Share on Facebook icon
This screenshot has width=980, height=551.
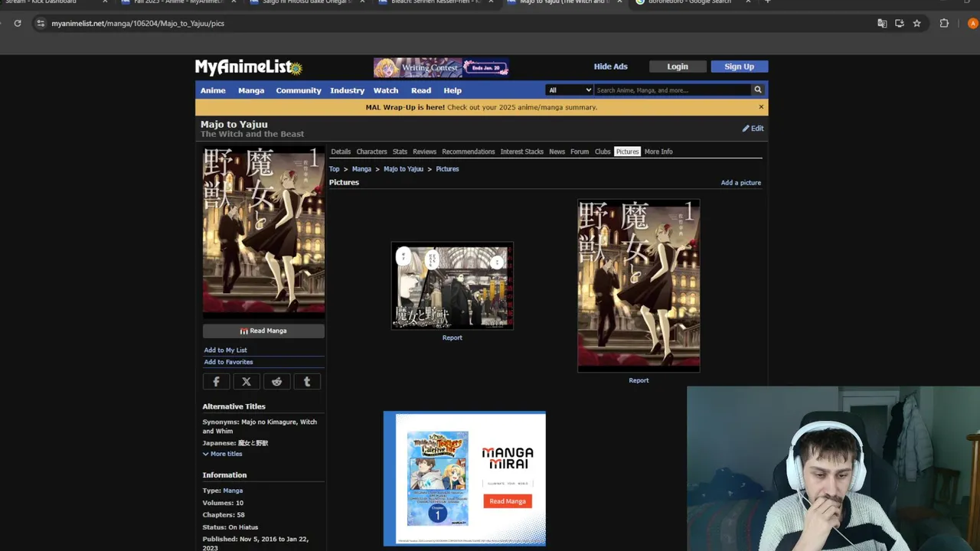tap(216, 381)
